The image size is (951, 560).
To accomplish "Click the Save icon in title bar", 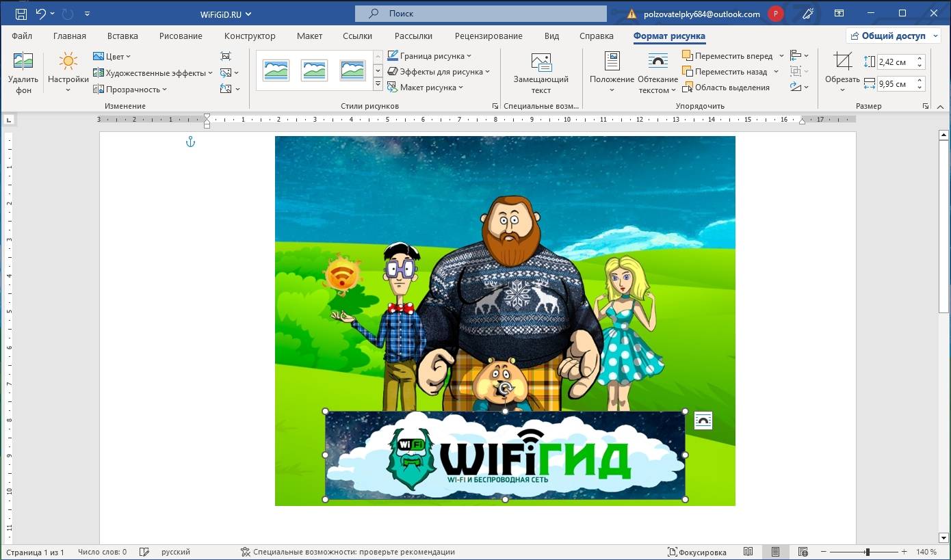I will 21,14.
